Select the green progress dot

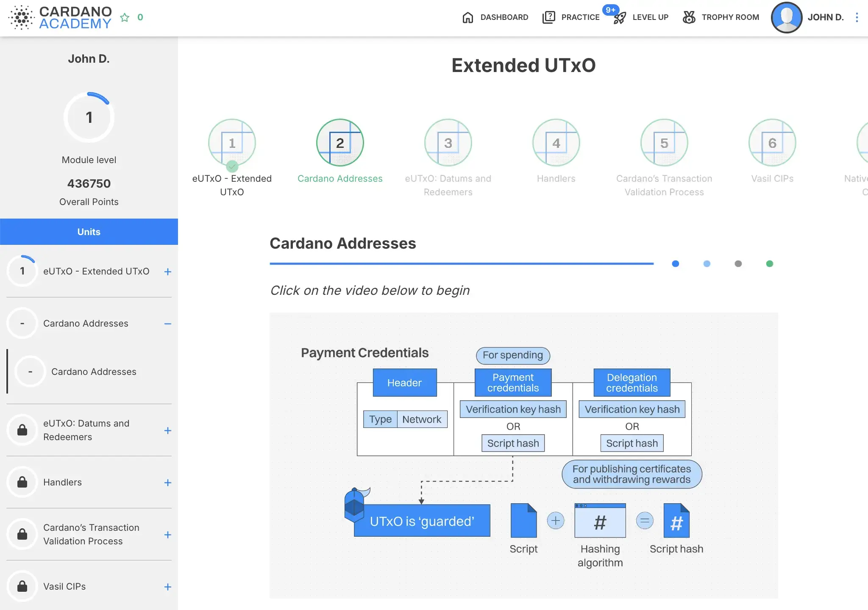click(770, 263)
